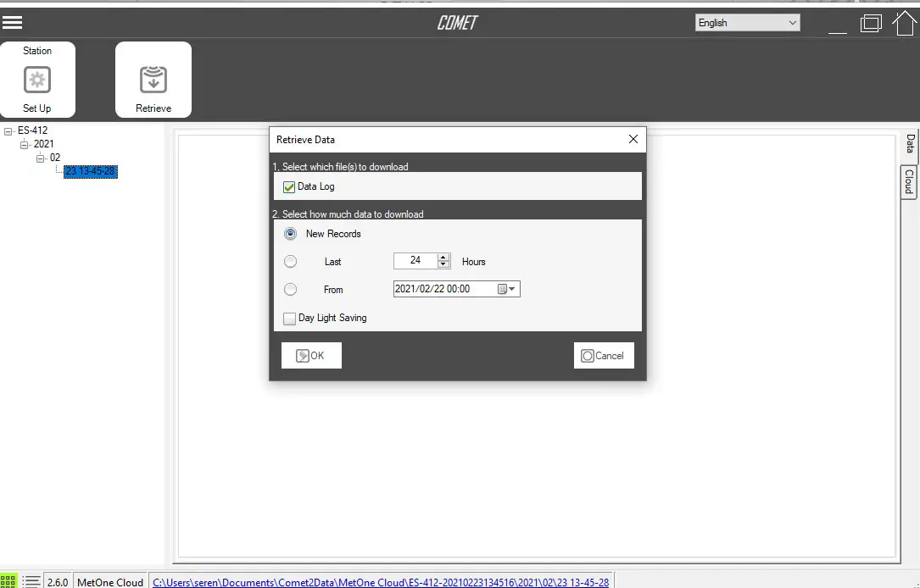Select the Set Up station icon
This screenshot has height=588, width=920.
[39, 79]
